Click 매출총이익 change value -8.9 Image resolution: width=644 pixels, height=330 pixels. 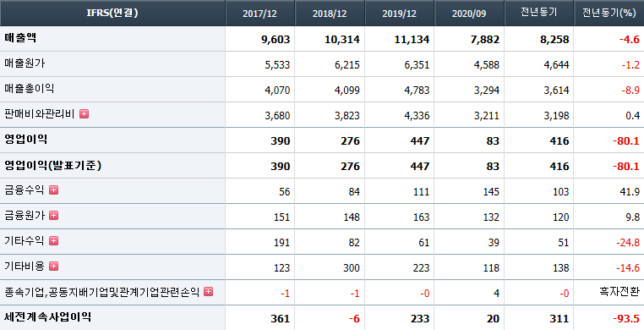pos(630,91)
